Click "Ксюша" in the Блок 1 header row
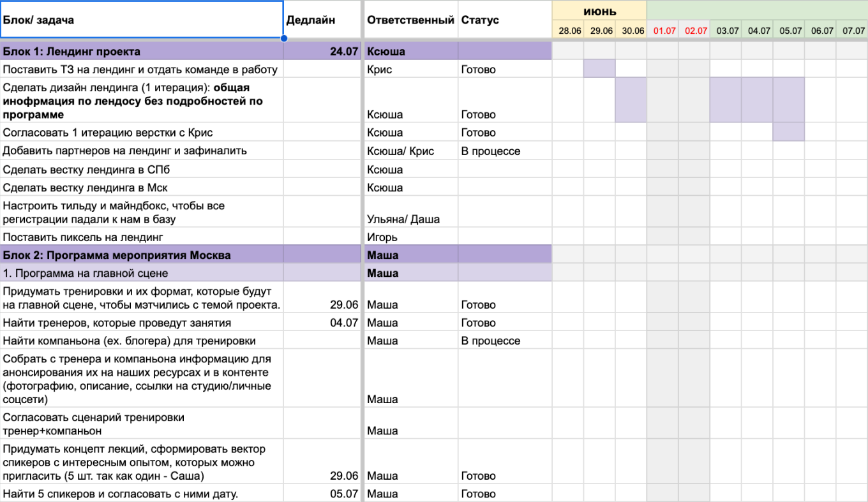Screen dimensions: 868x502 pos(410,52)
